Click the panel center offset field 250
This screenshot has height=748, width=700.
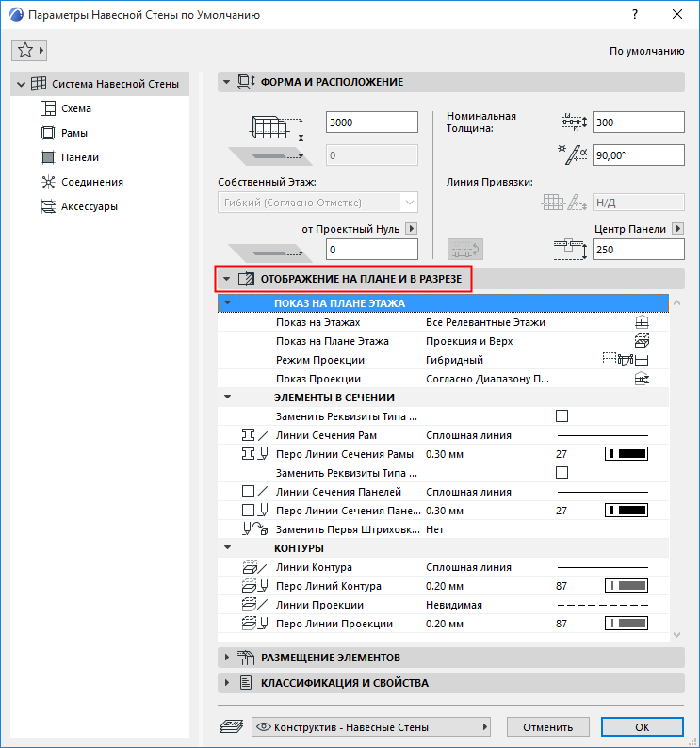coord(639,250)
